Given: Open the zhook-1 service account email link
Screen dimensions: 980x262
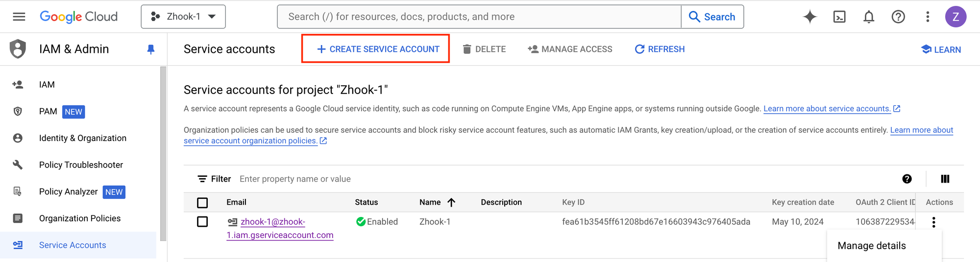Looking at the screenshot, I should click(273, 222).
